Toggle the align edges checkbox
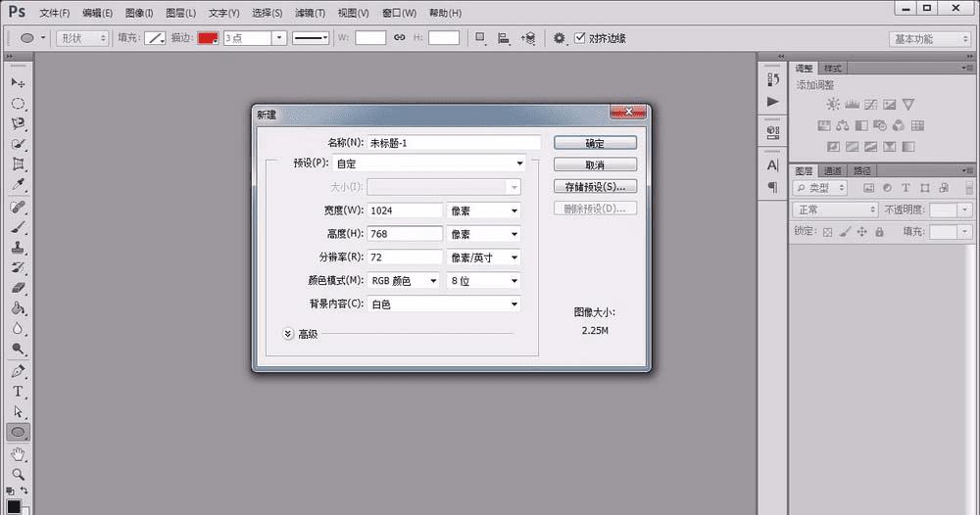The width and height of the screenshot is (980, 515). point(580,38)
